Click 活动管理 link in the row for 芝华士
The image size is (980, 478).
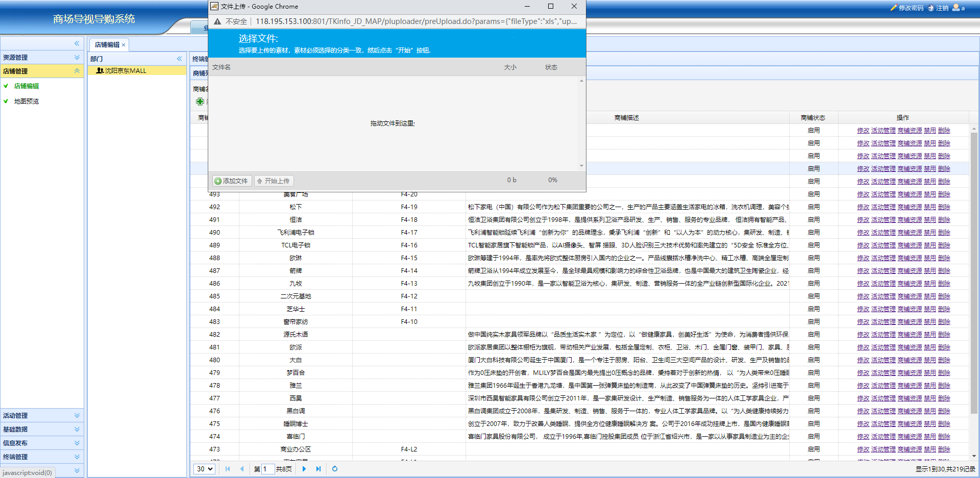click(x=884, y=309)
